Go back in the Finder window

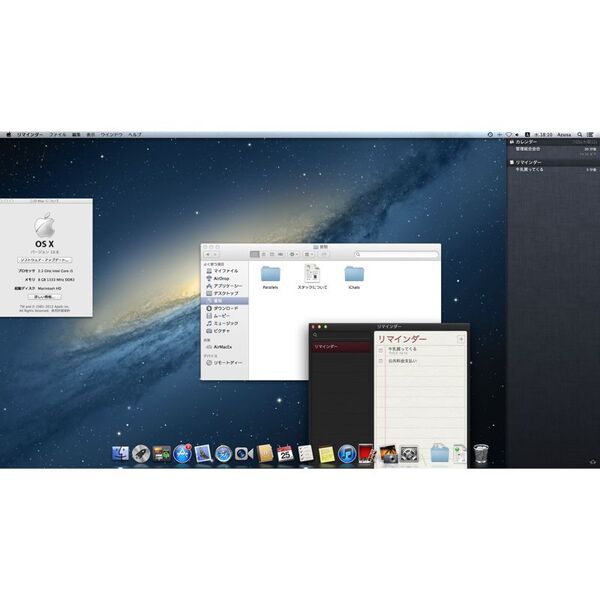point(208,254)
